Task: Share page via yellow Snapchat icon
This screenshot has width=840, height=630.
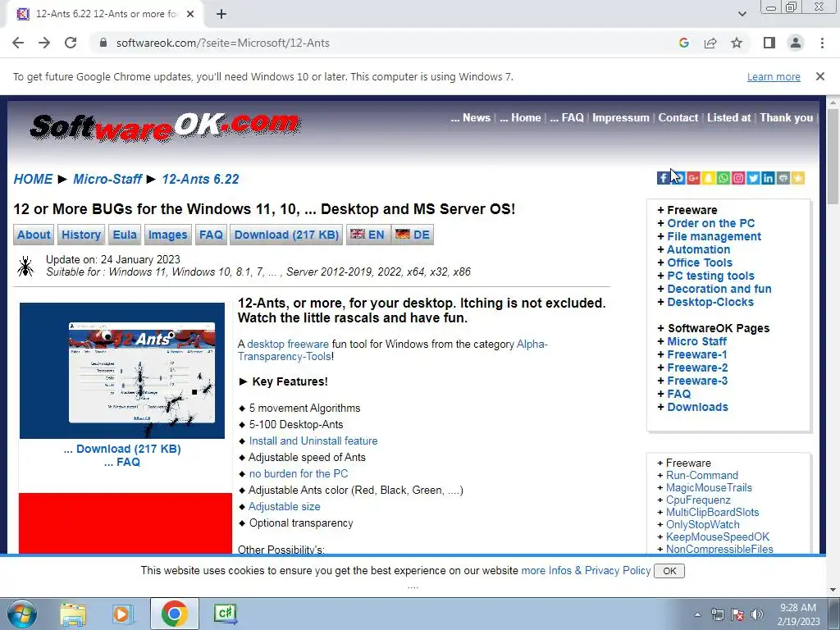Action: [x=708, y=178]
